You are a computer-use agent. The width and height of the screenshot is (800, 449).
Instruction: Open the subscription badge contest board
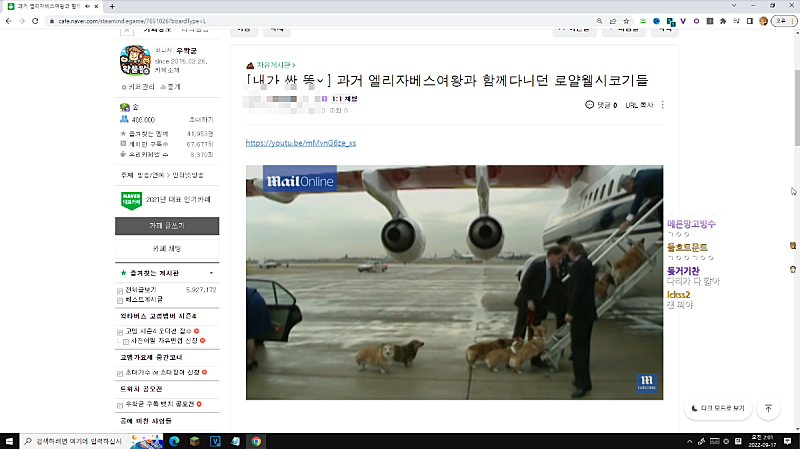(x=160, y=404)
